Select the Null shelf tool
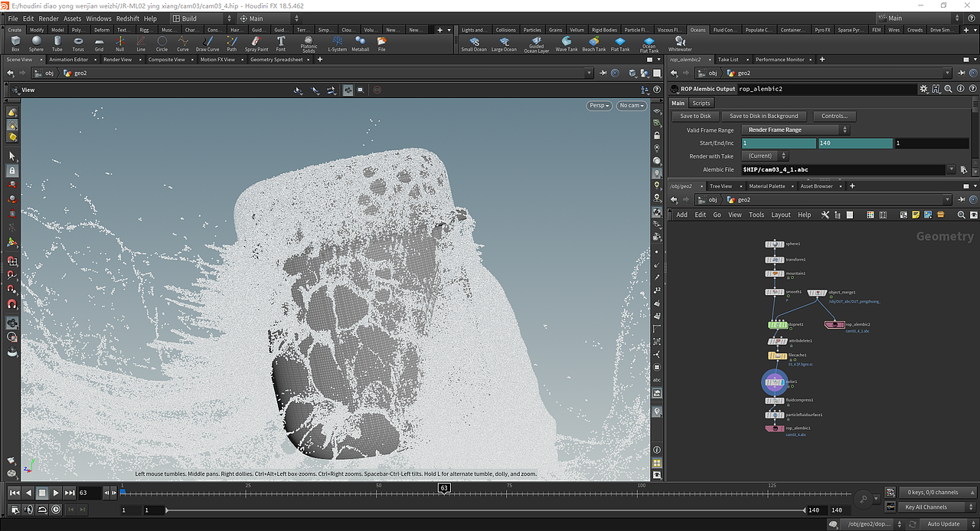980x531 pixels. pos(119,43)
